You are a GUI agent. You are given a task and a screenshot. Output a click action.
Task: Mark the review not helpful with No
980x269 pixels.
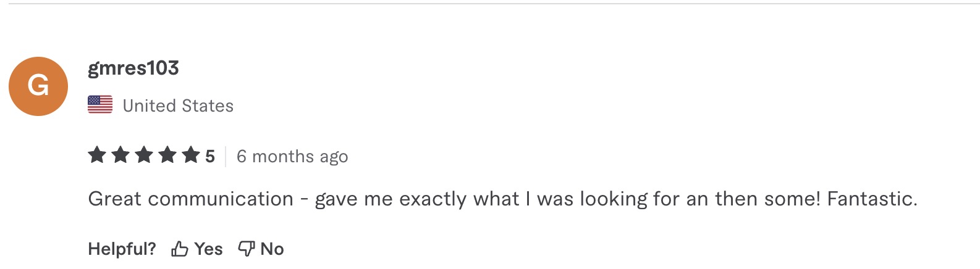click(261, 249)
